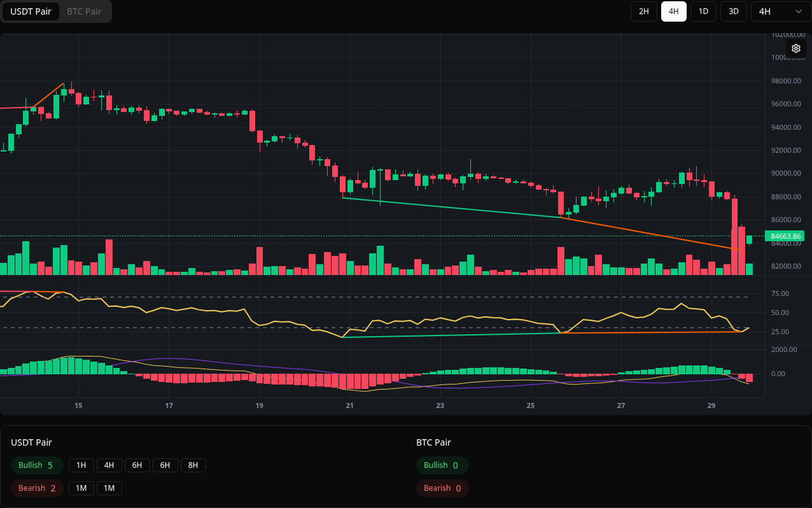Select the 6H chip in USDT Pair row

137,465
